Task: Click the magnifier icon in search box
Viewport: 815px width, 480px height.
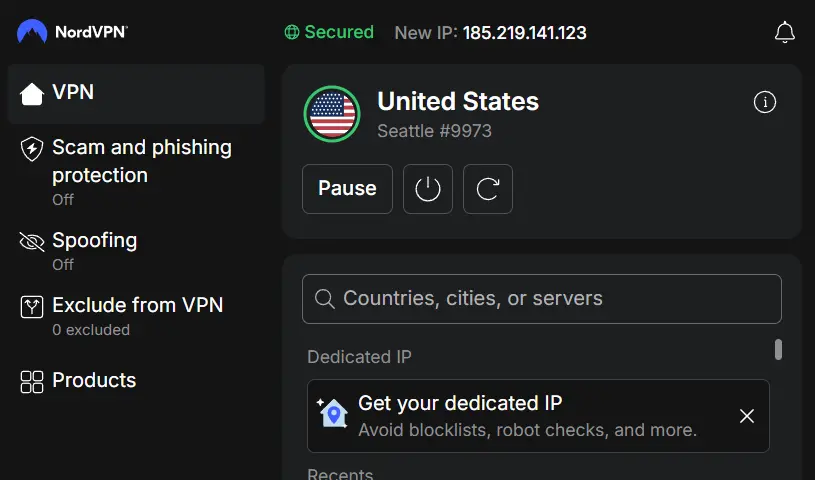Action: 324,299
